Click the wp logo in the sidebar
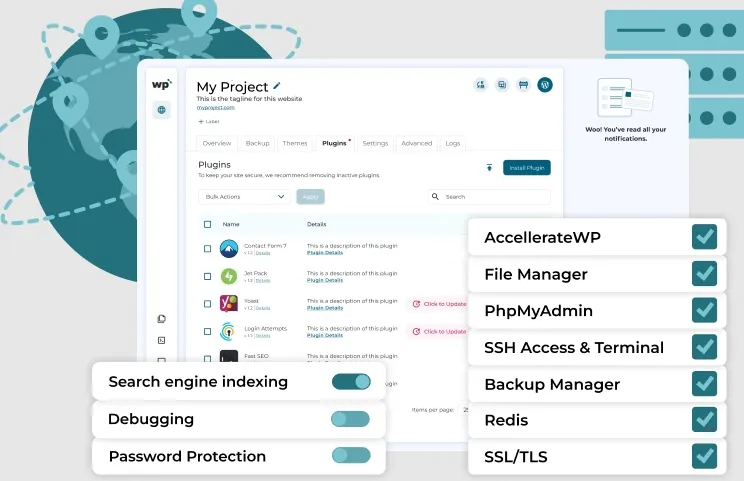 click(x=161, y=84)
